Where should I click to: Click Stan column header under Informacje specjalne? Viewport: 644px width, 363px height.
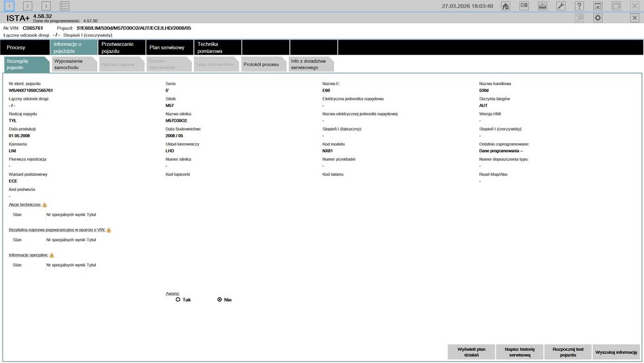pos(17,265)
